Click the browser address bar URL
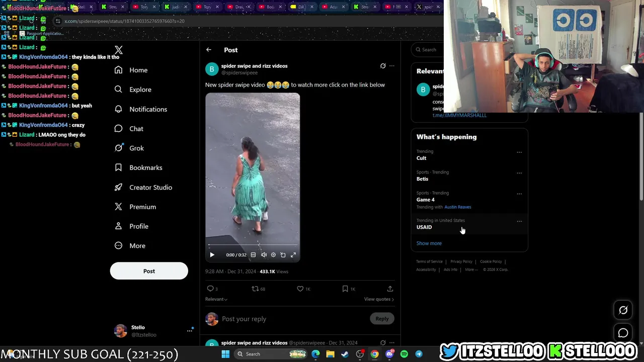The image size is (644, 362). (124, 21)
